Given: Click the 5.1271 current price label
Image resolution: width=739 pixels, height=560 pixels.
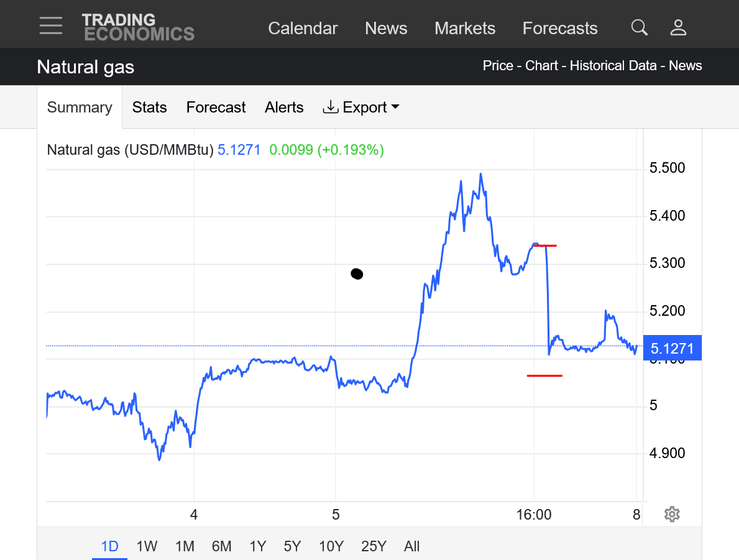Looking at the screenshot, I should [x=672, y=348].
